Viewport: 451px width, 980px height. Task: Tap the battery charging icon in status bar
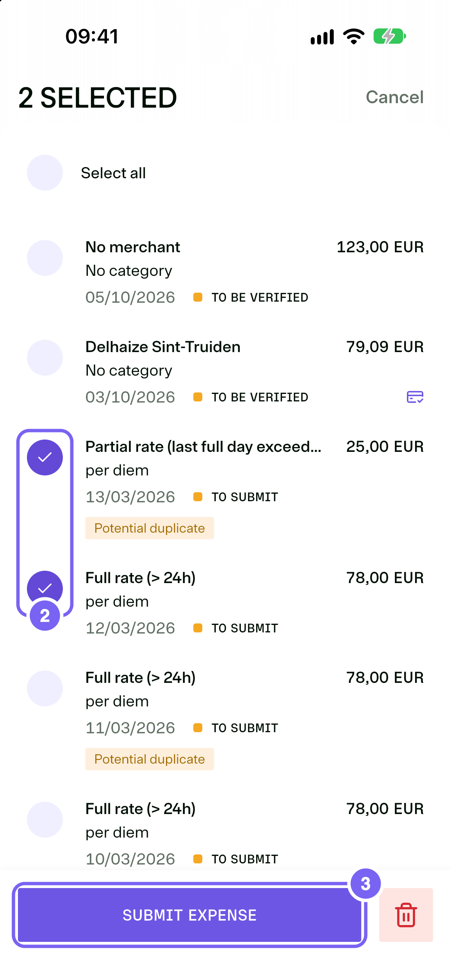[x=389, y=36]
